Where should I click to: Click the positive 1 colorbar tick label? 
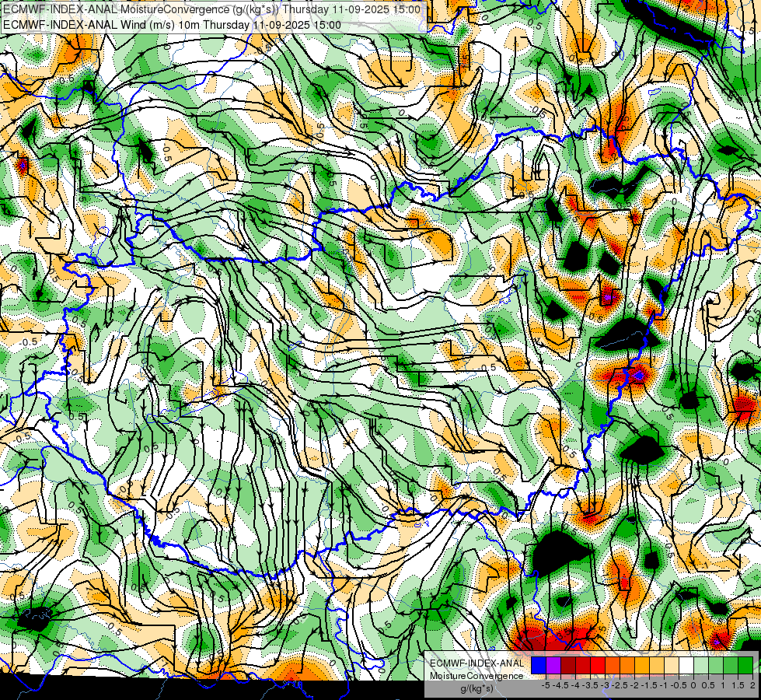[x=723, y=685]
